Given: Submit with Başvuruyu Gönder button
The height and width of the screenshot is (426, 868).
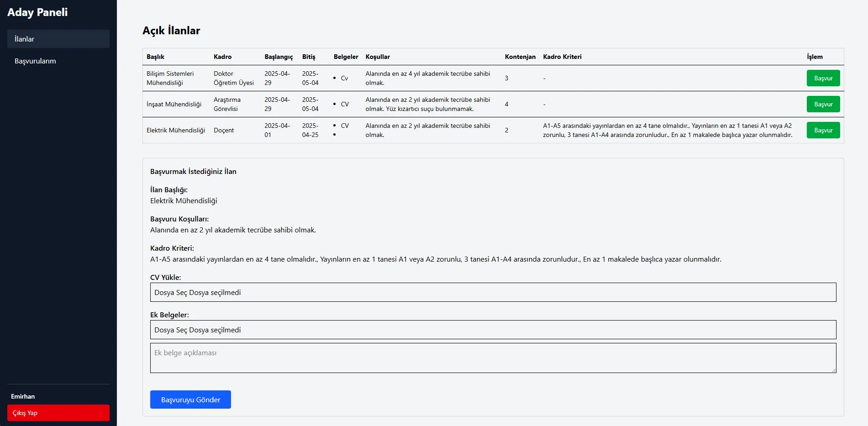Looking at the screenshot, I should (x=190, y=400).
